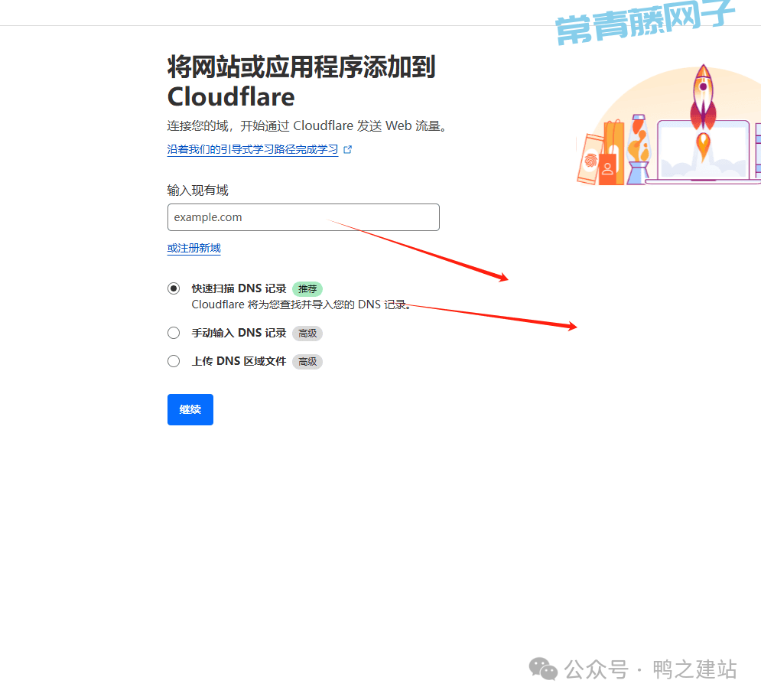Click the example.com domain input field
This screenshot has height=700, width=761.
click(304, 217)
